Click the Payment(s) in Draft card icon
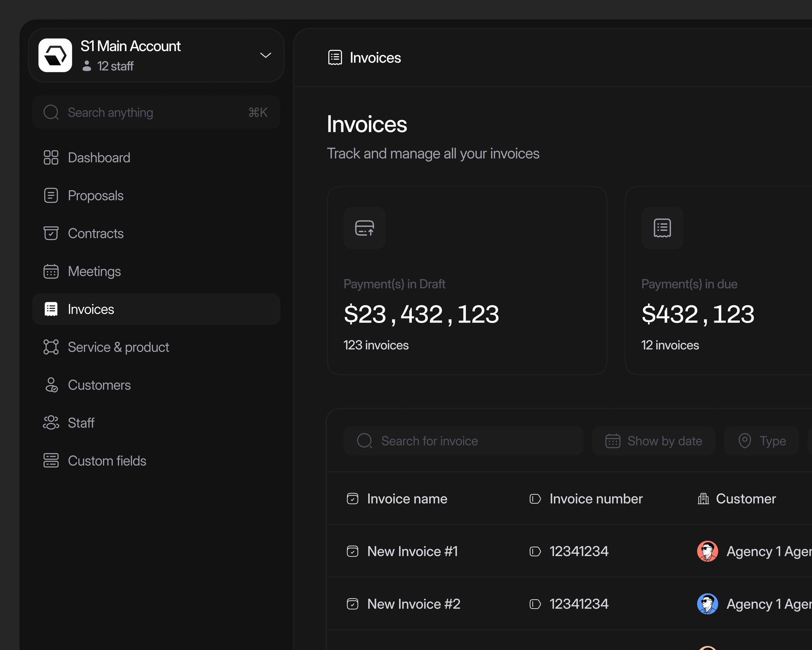 click(x=364, y=228)
